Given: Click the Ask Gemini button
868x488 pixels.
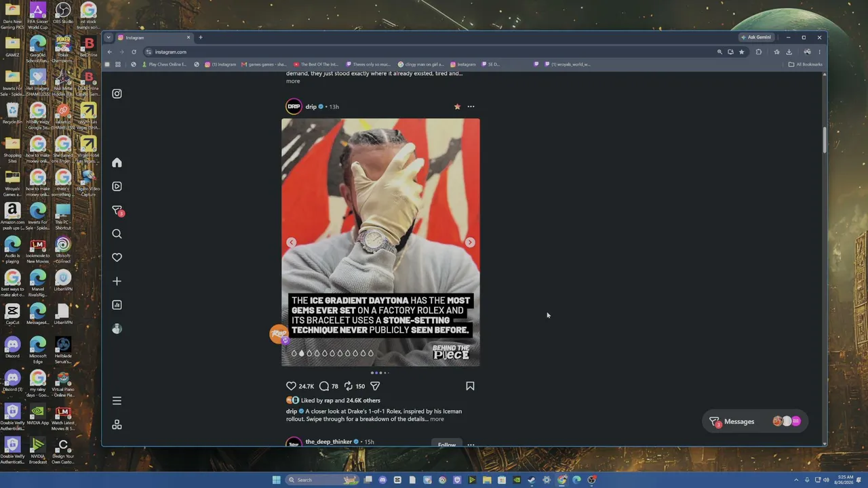Looking at the screenshot, I should coord(756,37).
